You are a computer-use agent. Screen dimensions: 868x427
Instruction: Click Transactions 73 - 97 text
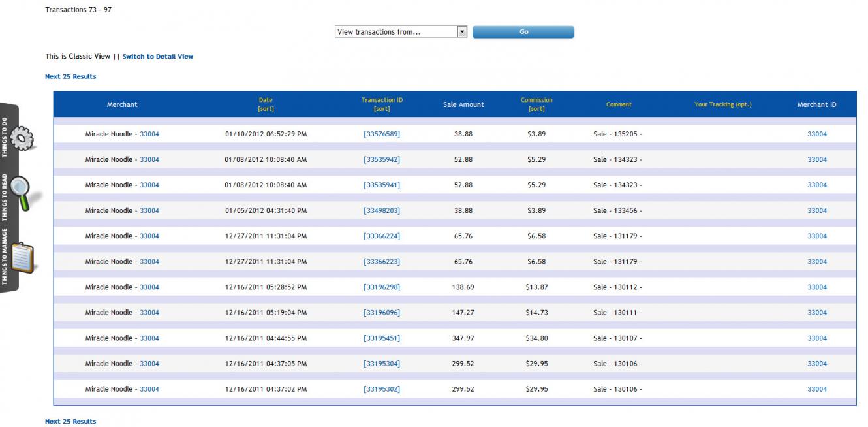[78, 10]
